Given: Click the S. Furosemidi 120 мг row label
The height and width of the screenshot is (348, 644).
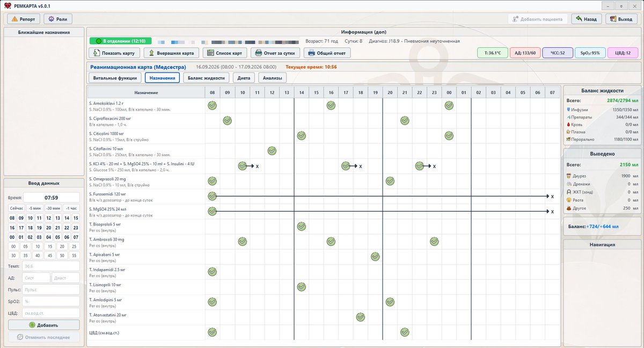Looking at the screenshot, I should point(107,194).
